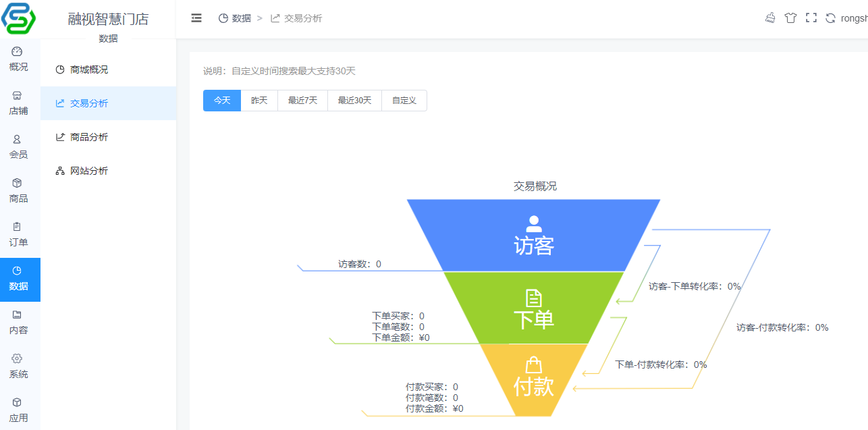The width and height of the screenshot is (868, 430).
Task: Click the rongsh username in header
Action: coord(854,19)
